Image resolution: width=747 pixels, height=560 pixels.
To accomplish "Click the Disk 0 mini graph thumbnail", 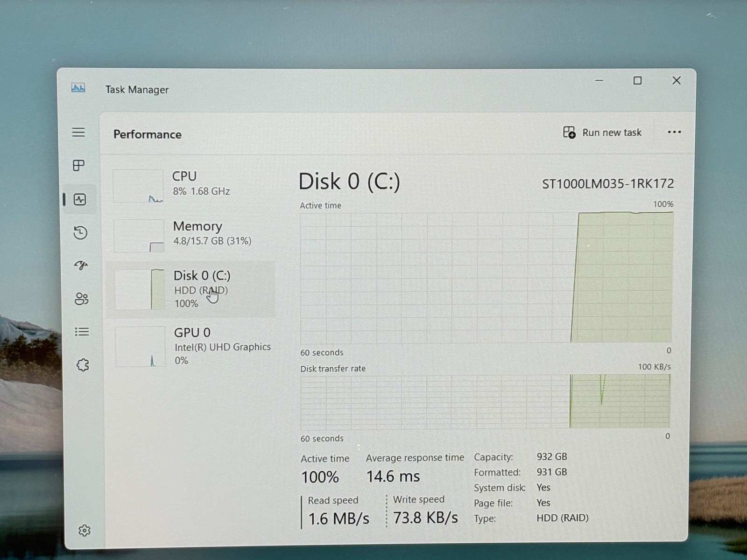I will [140, 289].
